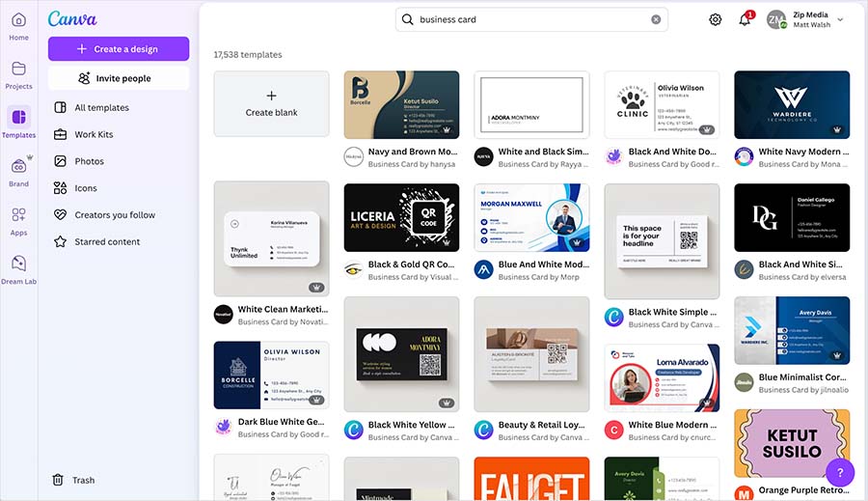Click the elversa creator avatar
The width and height of the screenshot is (868, 501).
[744, 270]
